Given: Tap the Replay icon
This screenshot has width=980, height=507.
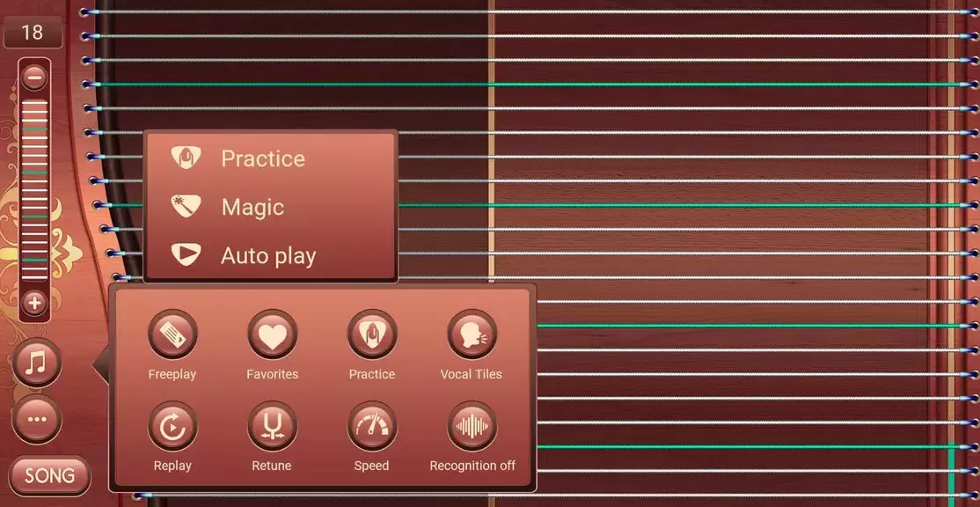Looking at the screenshot, I should click(172, 427).
